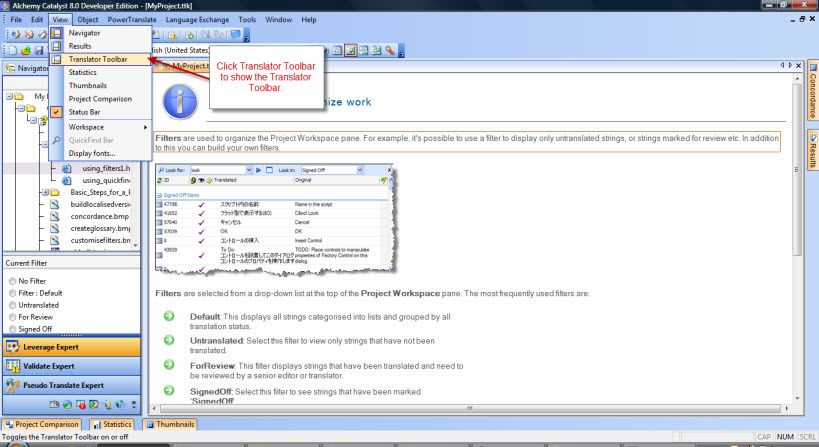
Task: Click the speech bubble icon in top toolbar
Action: point(236,34)
